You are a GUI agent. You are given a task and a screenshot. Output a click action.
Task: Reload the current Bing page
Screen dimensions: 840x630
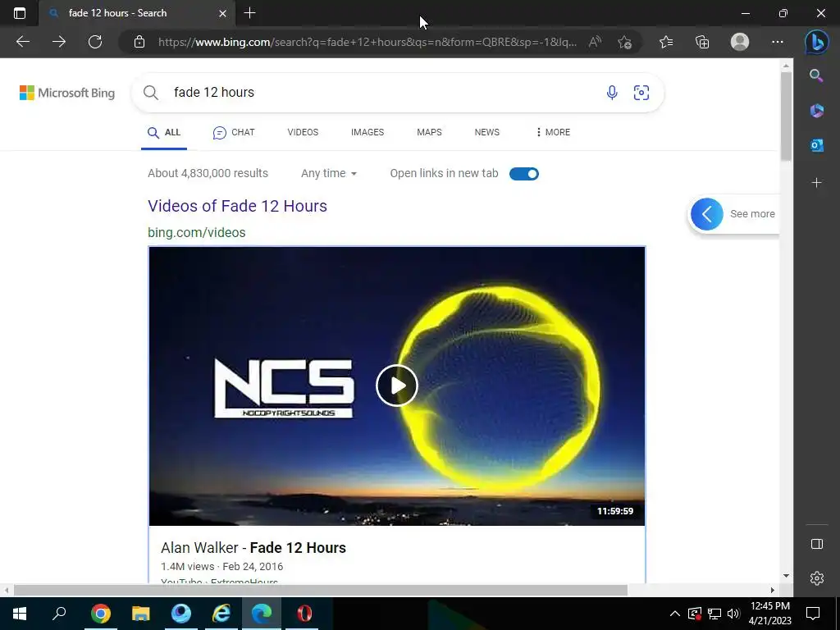[95, 42]
